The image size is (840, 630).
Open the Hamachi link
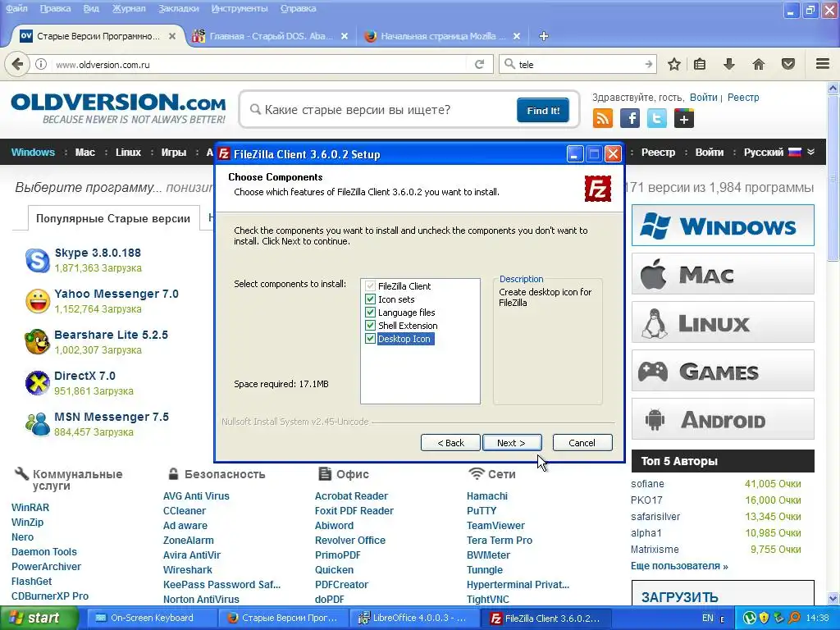tap(487, 496)
